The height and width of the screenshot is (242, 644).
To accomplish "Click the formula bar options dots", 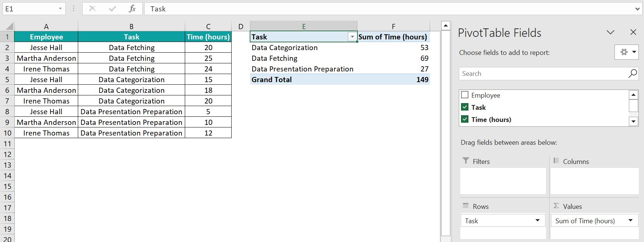I will 74,8.
